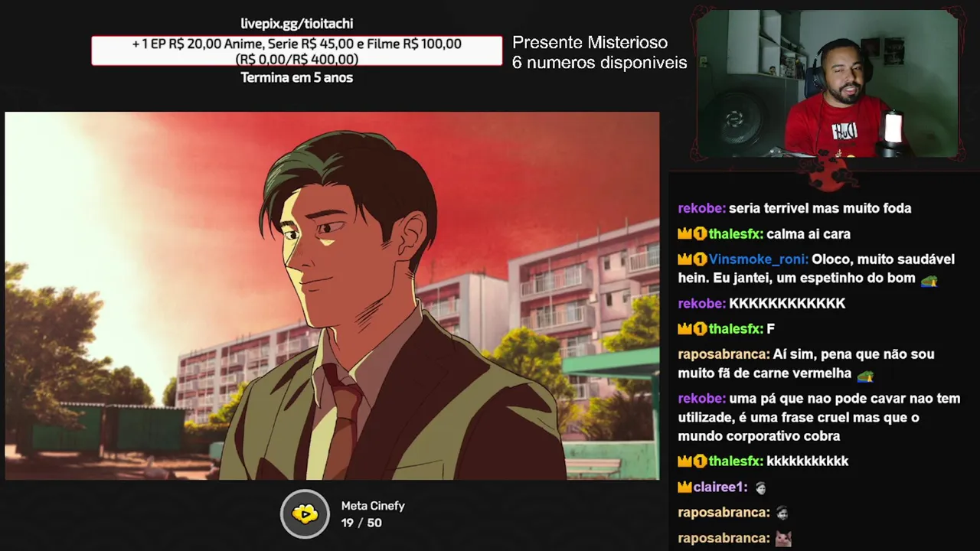Click crown badge beside thalesfx 'calma ai cara'
980x551 pixels.
(x=684, y=234)
